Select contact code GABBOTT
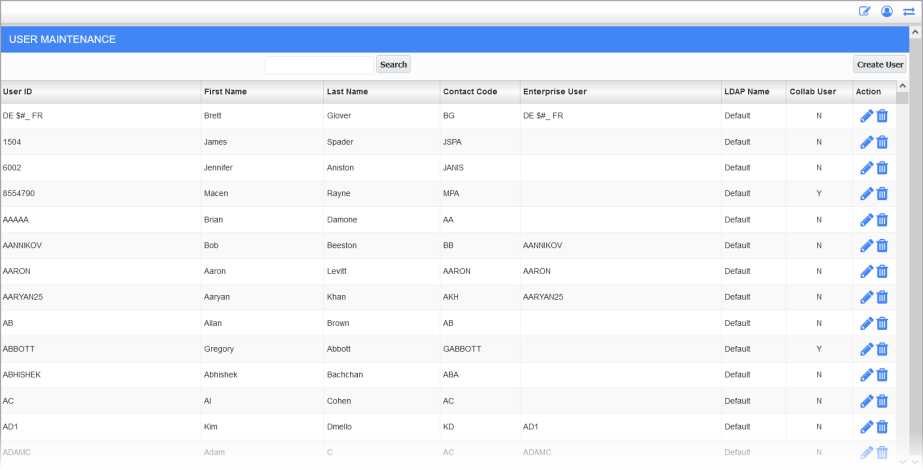 point(462,349)
